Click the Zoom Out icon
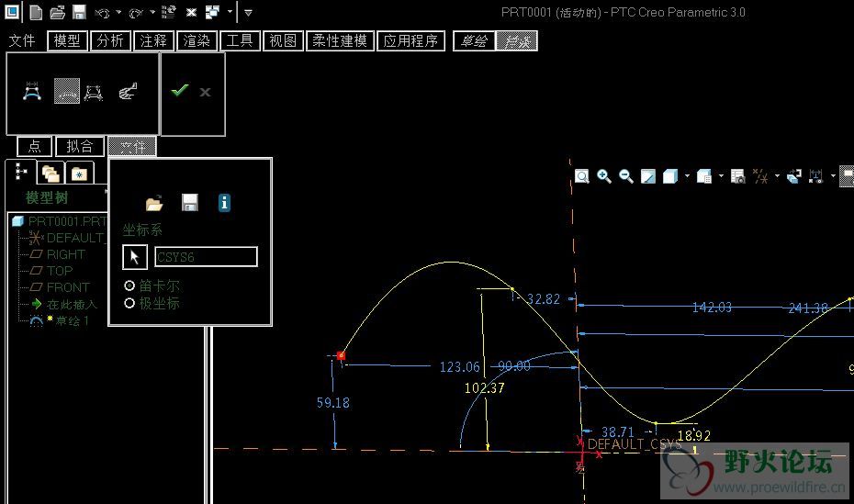 [x=626, y=175]
